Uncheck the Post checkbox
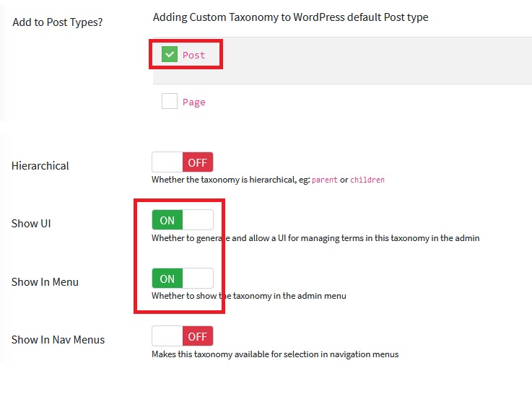 coord(170,55)
